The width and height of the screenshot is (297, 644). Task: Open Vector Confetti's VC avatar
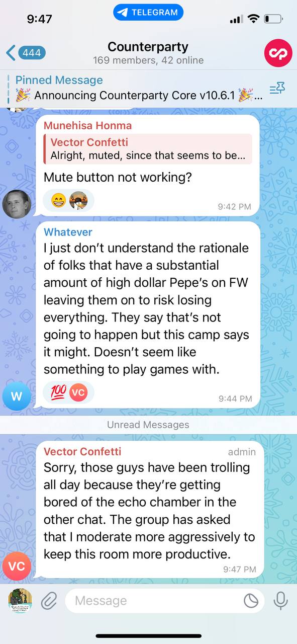pyautogui.click(x=17, y=566)
